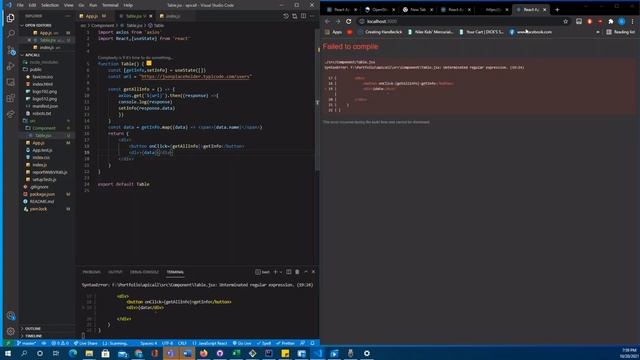Image resolution: width=640 pixels, height=360 pixels.
Task: Open package.json in the Explorer tree
Action: point(42,194)
